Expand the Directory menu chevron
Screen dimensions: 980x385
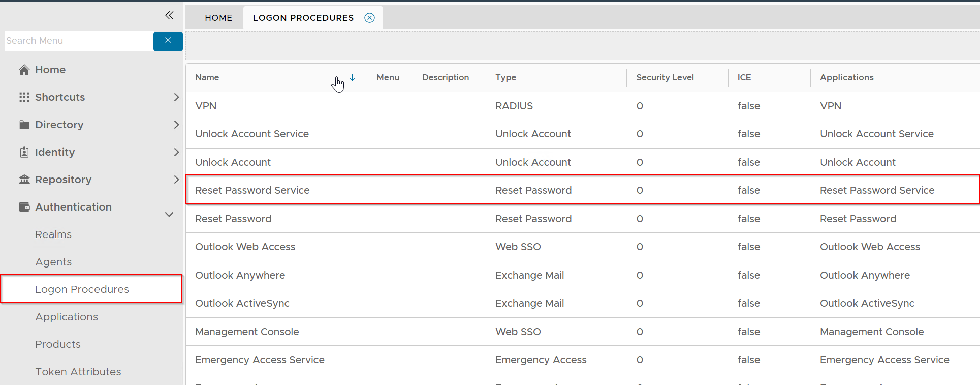pyautogui.click(x=176, y=125)
